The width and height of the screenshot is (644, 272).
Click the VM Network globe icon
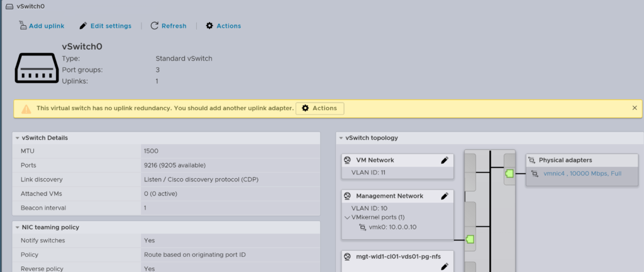tap(347, 160)
